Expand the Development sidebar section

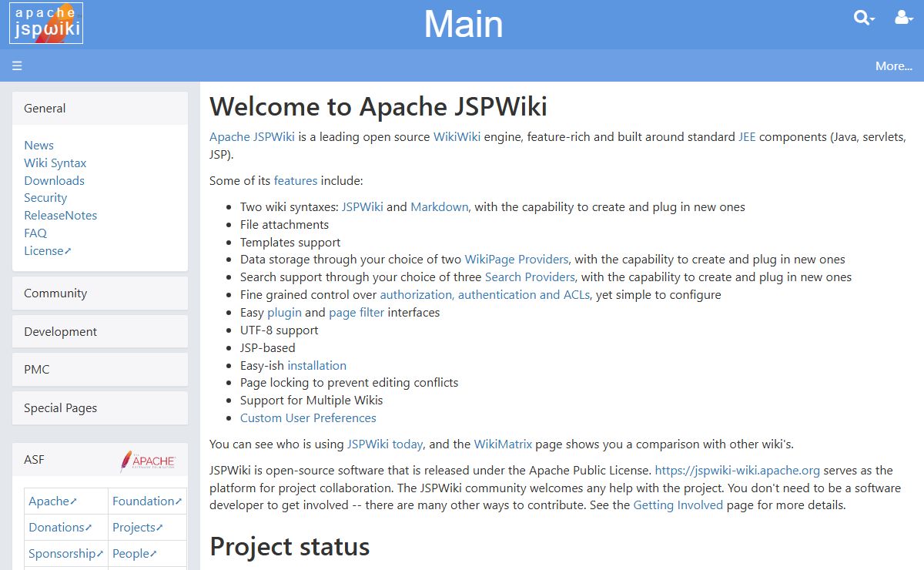click(x=100, y=332)
